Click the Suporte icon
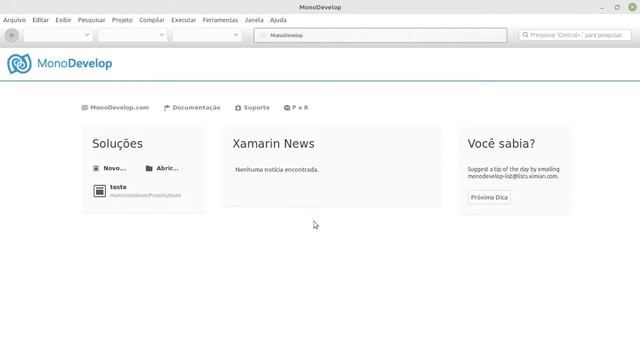The height and width of the screenshot is (360, 640). (238, 108)
